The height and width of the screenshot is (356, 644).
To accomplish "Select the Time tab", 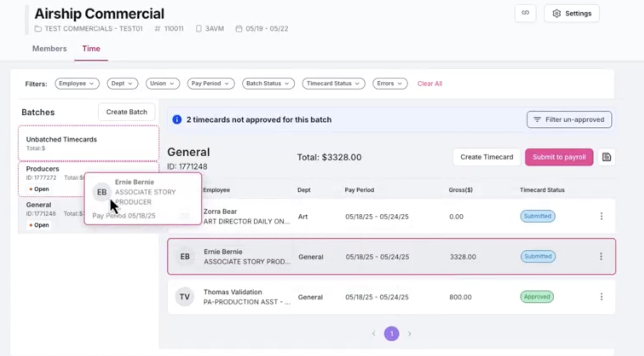I will coord(91,49).
